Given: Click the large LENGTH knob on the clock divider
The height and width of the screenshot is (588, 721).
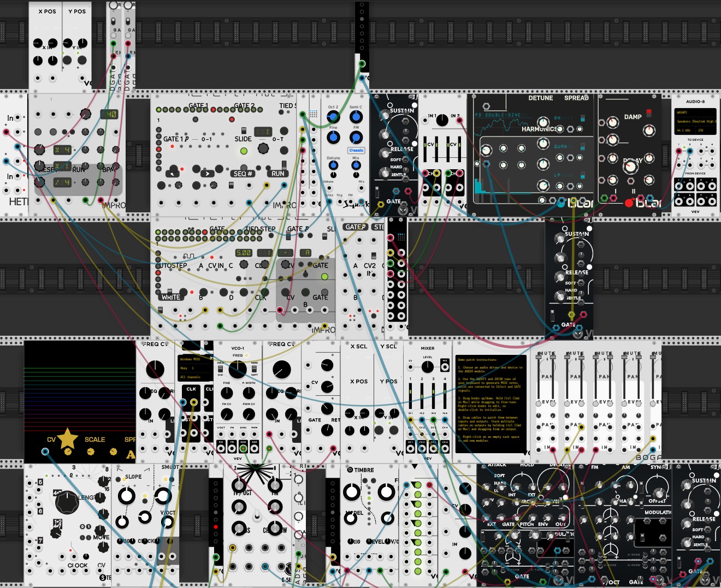Looking at the screenshot, I should click(67, 502).
